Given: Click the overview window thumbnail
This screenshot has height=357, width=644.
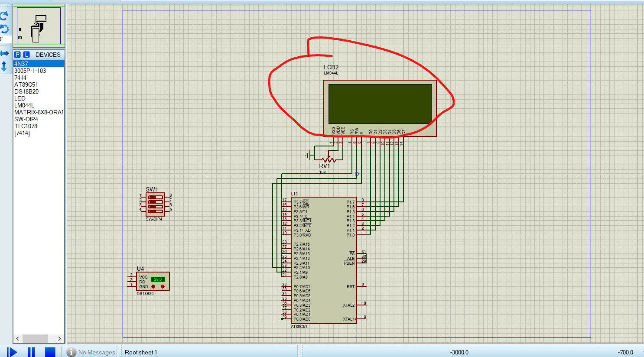Looking at the screenshot, I should click(39, 26).
